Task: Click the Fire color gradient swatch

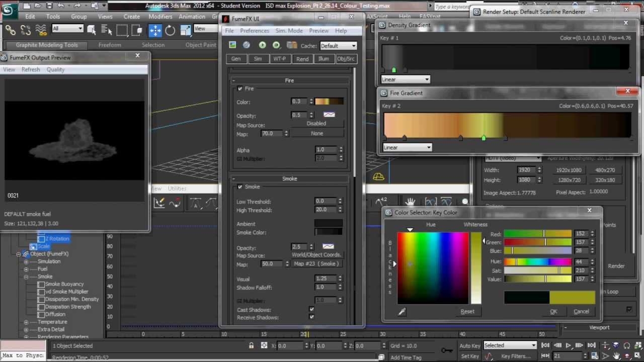Action: pos(329,102)
